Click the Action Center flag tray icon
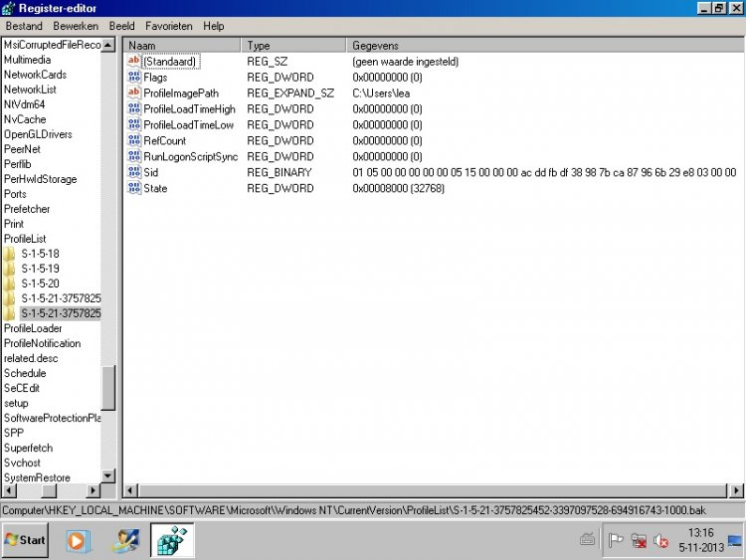 616,540
